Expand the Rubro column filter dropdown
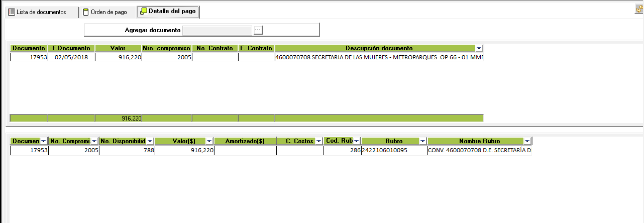This screenshot has width=644, height=223. [x=422, y=141]
